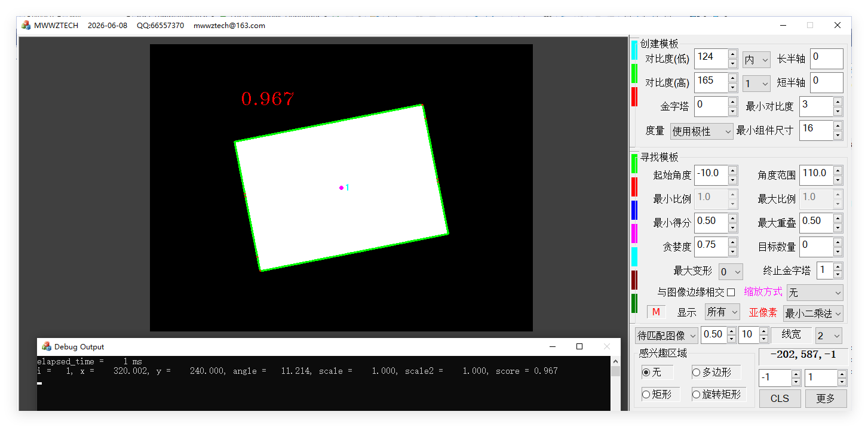The width and height of the screenshot is (868, 427).
Task: Click the CLS button
Action: [780, 398]
